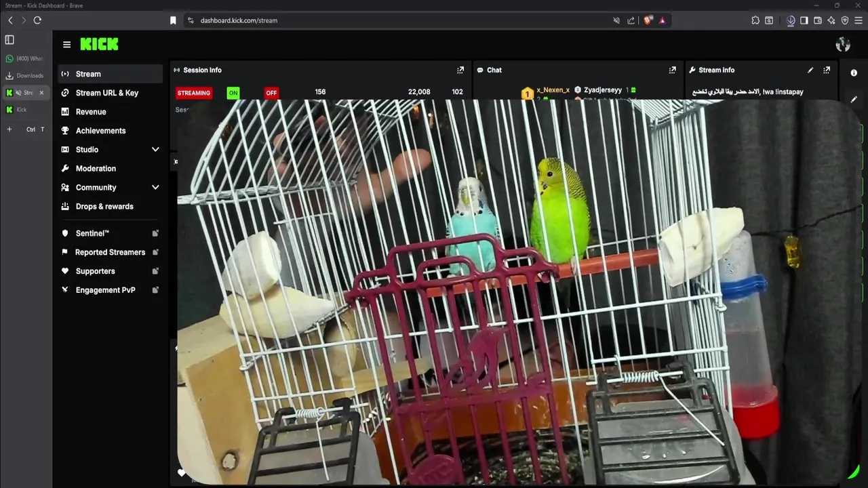Open the Supporters link
868x488 pixels.
click(x=110, y=271)
